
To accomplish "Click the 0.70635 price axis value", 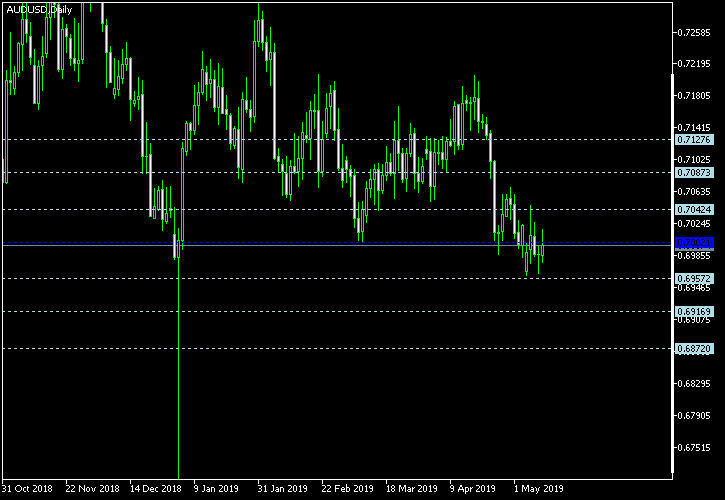I will (694, 191).
